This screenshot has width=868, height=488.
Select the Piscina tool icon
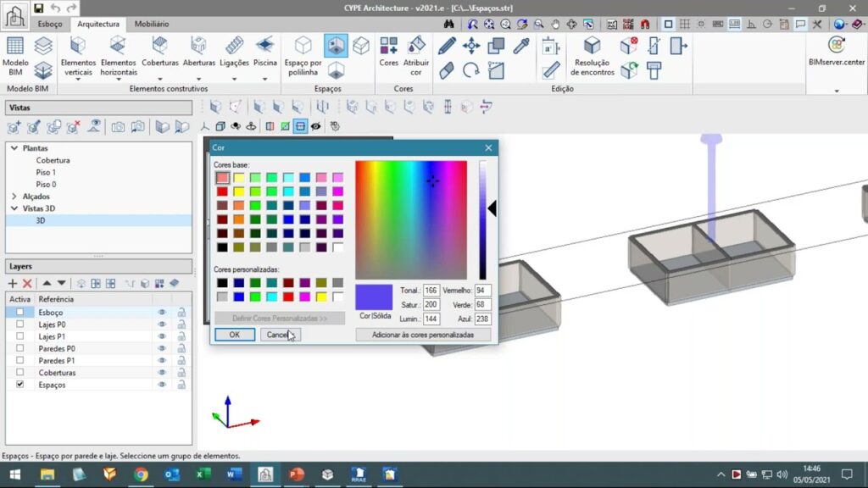coord(264,46)
